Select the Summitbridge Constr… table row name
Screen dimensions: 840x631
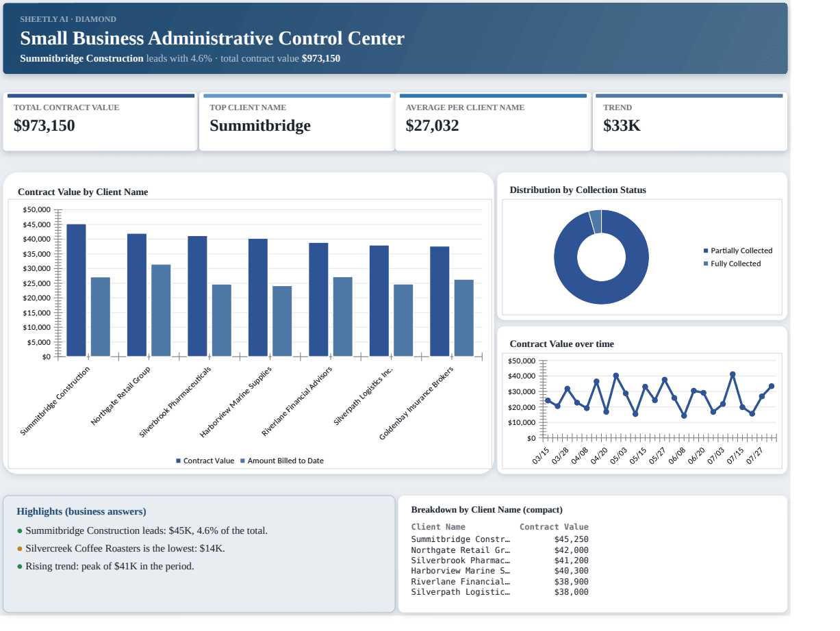(461, 539)
